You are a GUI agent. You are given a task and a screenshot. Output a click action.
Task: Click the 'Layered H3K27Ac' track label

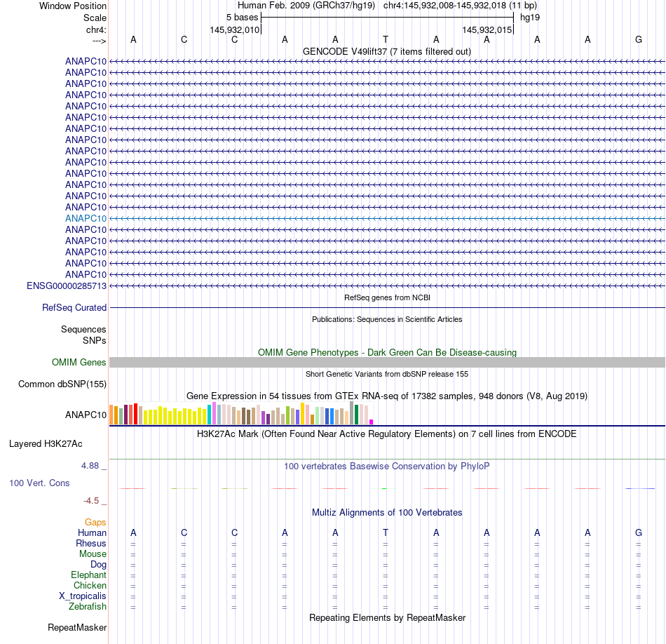click(x=46, y=444)
